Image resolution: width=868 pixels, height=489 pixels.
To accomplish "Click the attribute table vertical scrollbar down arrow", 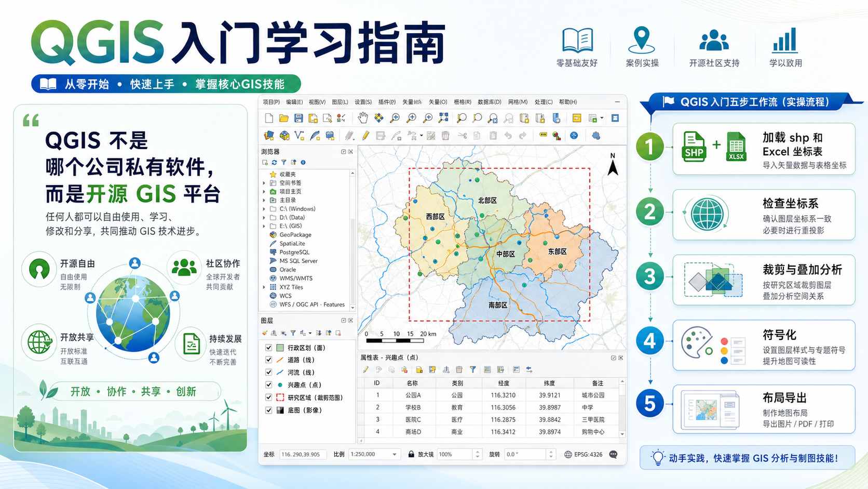I will pos(622,433).
